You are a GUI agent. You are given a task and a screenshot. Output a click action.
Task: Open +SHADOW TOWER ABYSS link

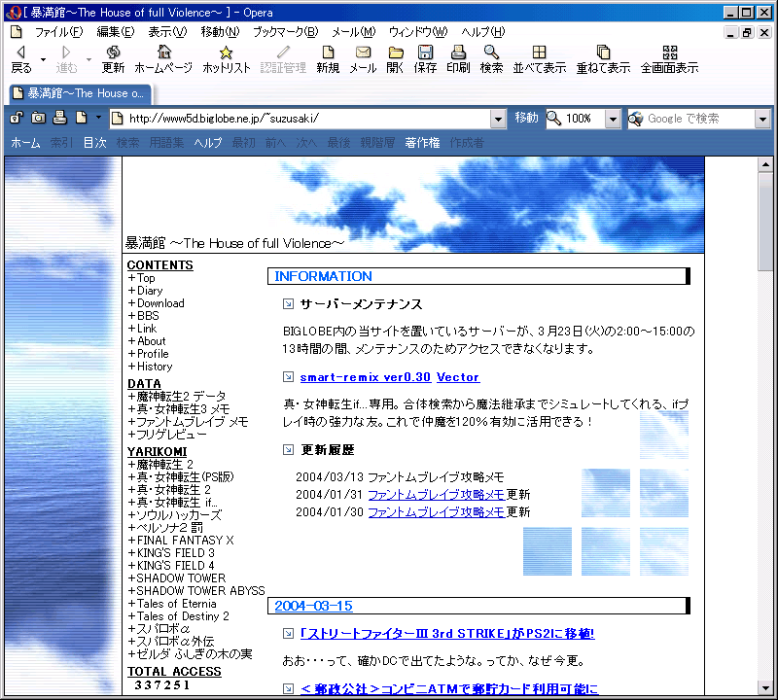pyautogui.click(x=196, y=591)
